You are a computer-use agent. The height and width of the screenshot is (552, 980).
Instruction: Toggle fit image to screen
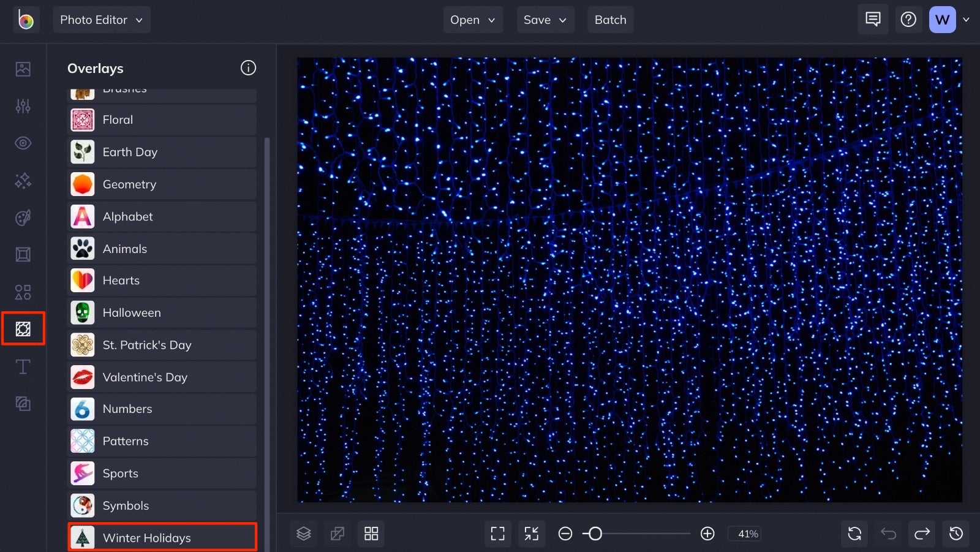click(x=498, y=533)
